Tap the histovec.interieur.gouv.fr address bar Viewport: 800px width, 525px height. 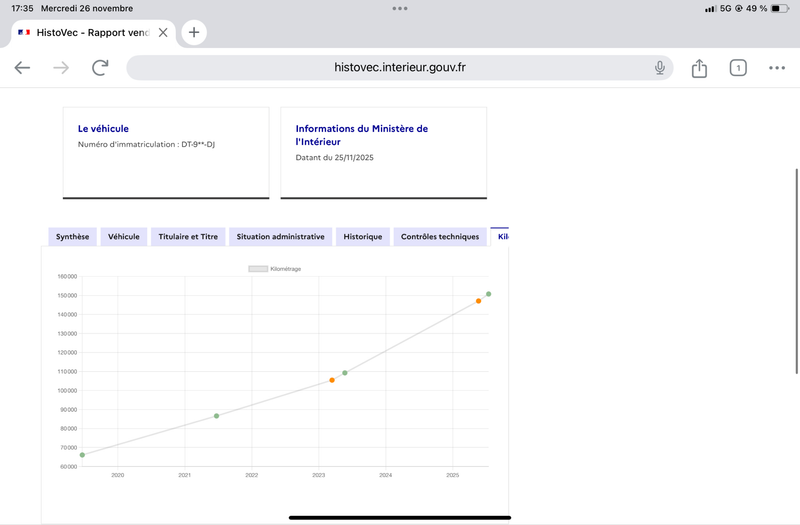[400, 68]
